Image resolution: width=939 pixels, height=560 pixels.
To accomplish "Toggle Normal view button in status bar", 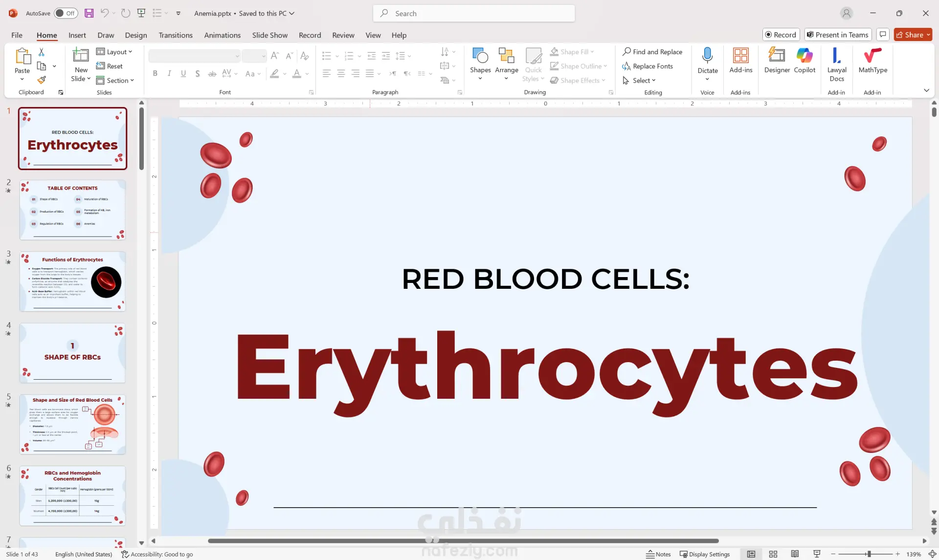I will (x=751, y=554).
